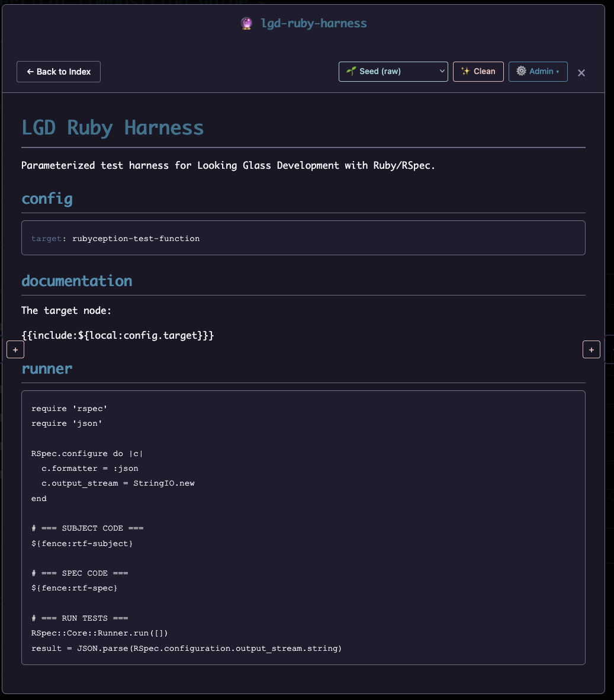Click the include local config.target template text
Image resolution: width=614 pixels, height=700 pixels.
[x=117, y=335]
